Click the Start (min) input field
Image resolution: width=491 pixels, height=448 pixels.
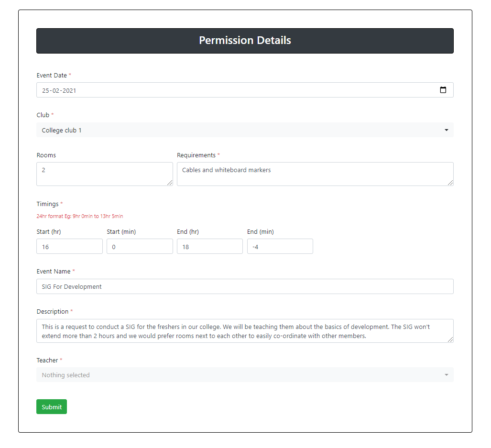[140, 246]
